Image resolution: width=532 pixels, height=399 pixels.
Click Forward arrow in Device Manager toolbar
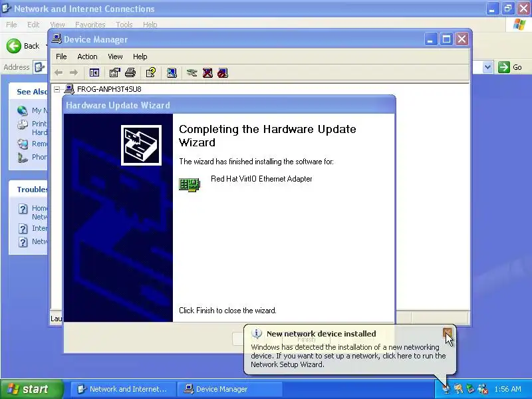click(74, 72)
